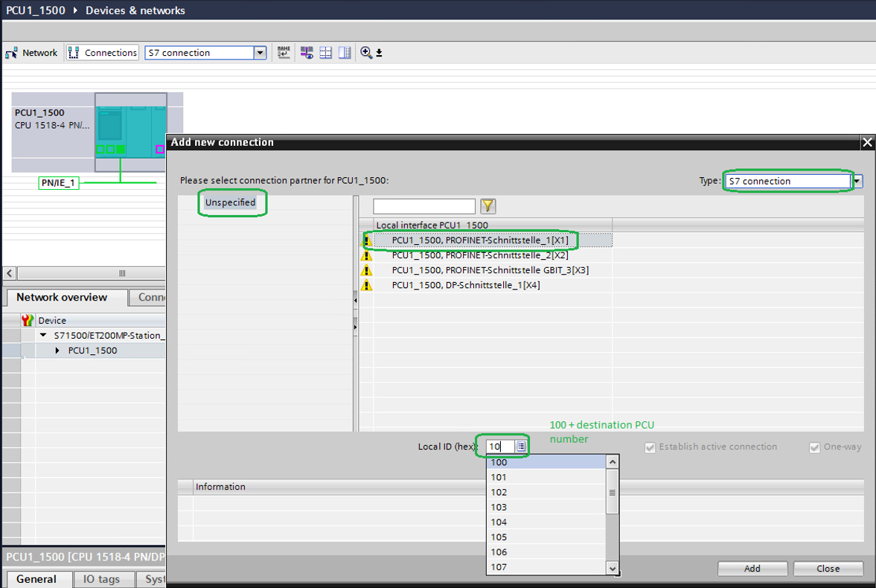The height and width of the screenshot is (588, 876).
Task: Click the Local ID list button icon
Action: (x=521, y=447)
